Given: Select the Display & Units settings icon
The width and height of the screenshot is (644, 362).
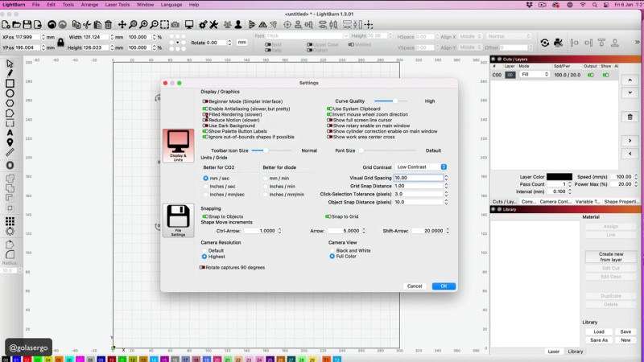Looking at the screenshot, I should [x=178, y=145].
